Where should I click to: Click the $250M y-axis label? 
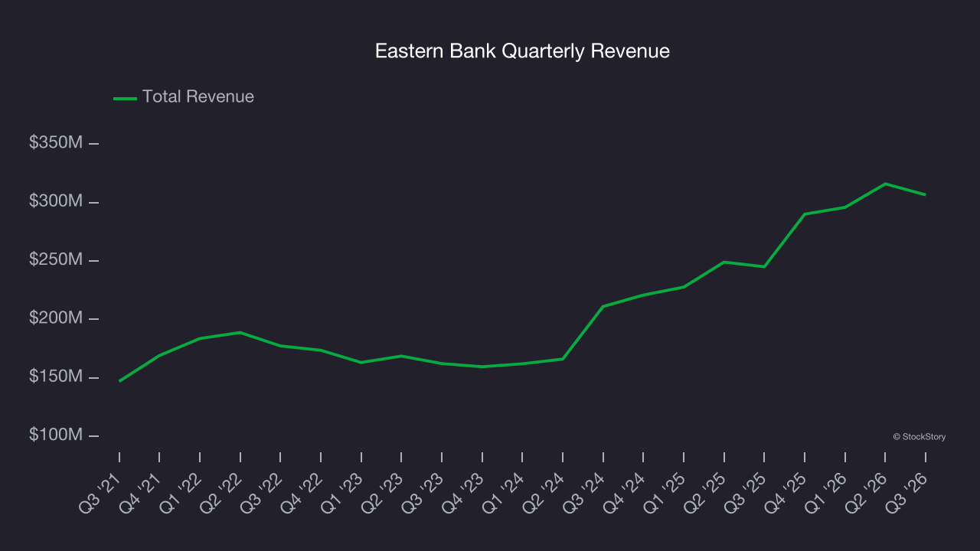click(x=56, y=260)
